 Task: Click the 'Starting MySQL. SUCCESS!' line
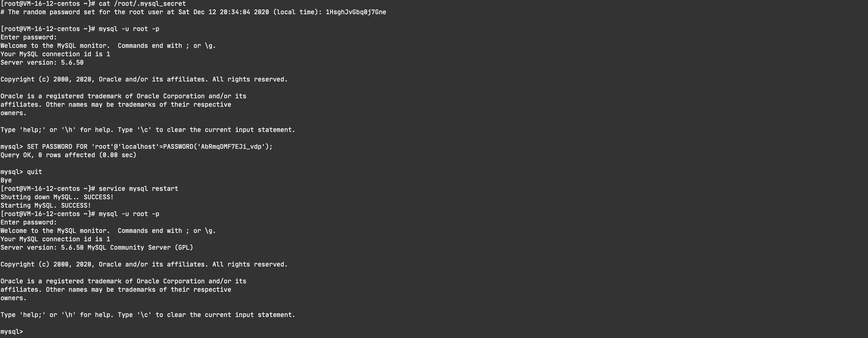pyautogui.click(x=46, y=206)
